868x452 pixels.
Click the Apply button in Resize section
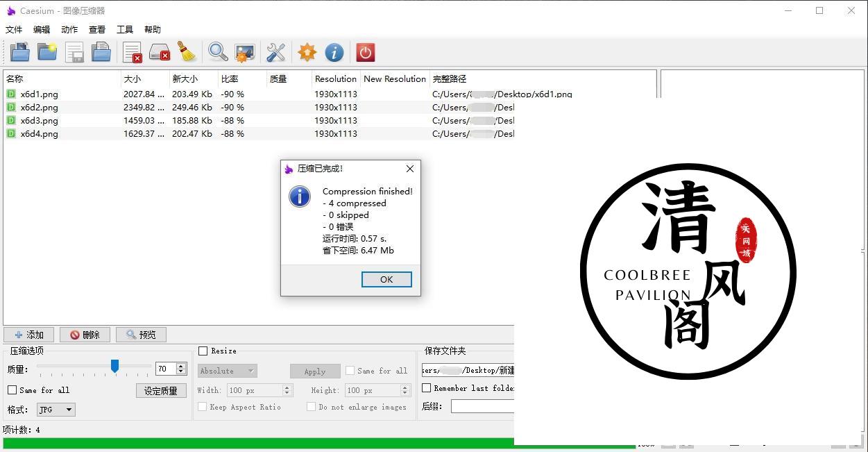[x=315, y=371]
